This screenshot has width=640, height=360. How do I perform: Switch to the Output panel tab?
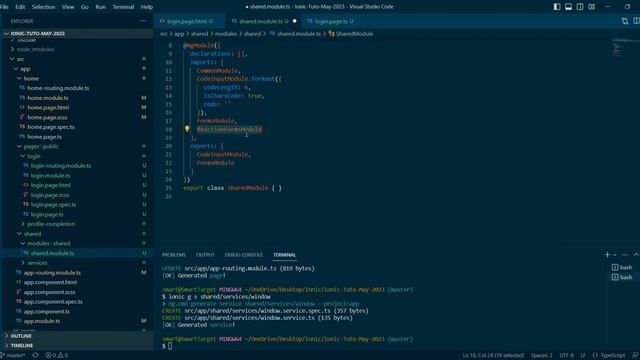pyautogui.click(x=205, y=255)
